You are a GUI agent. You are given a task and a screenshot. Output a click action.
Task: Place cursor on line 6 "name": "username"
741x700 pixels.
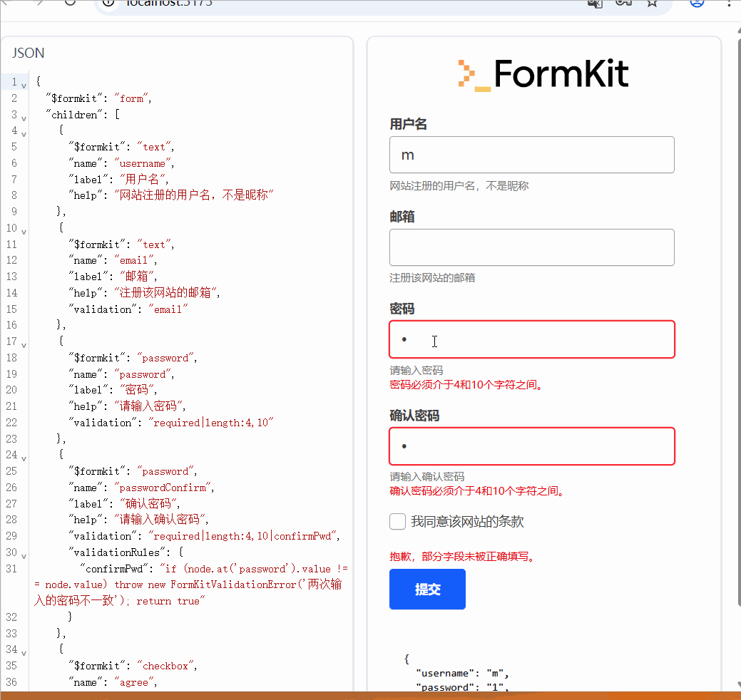121,163
